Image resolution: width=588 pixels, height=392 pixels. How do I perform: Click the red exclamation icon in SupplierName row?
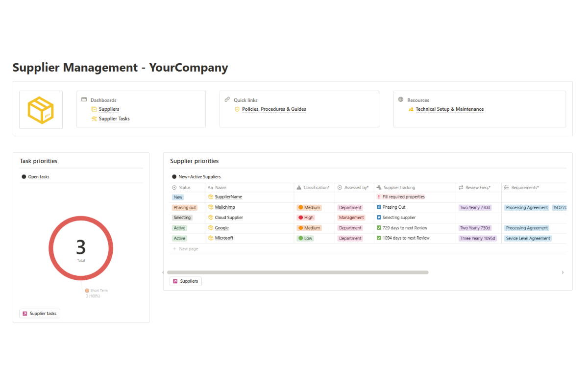click(379, 197)
